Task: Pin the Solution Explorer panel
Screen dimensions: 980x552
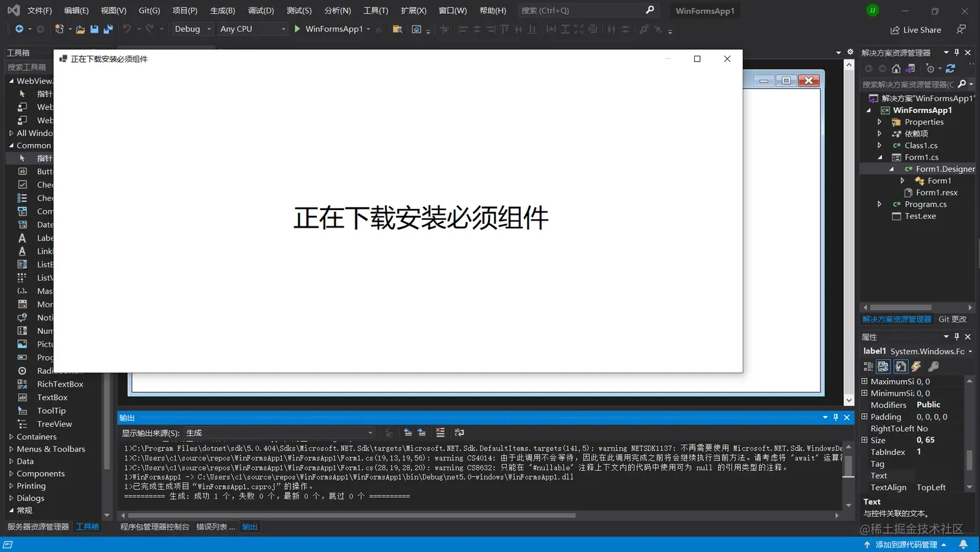Action: (x=957, y=53)
